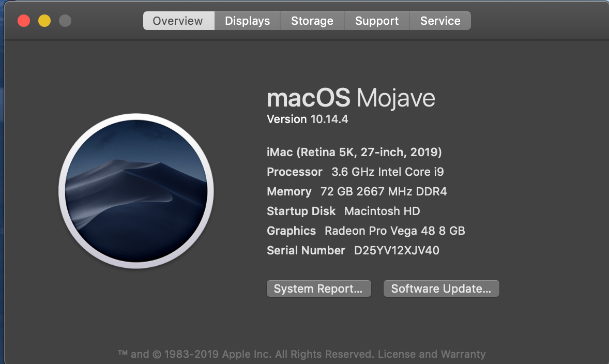Minimize window with the yellow button
This screenshot has height=364, width=609.
(x=44, y=21)
